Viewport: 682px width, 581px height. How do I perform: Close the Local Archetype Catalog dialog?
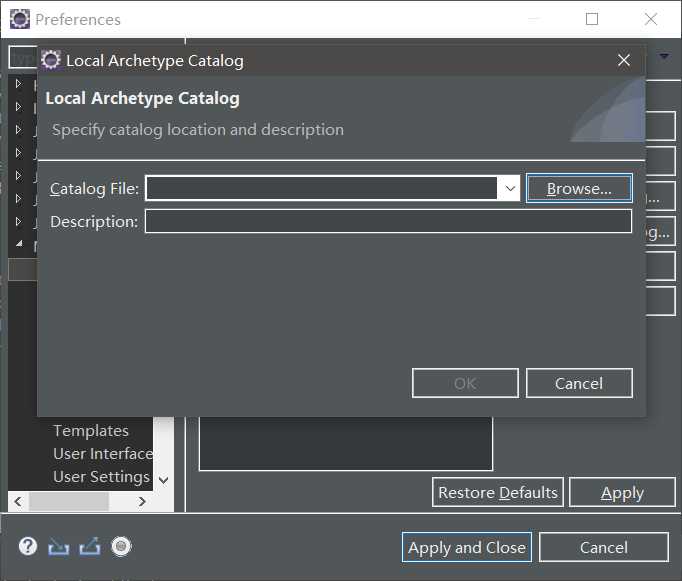tap(624, 60)
